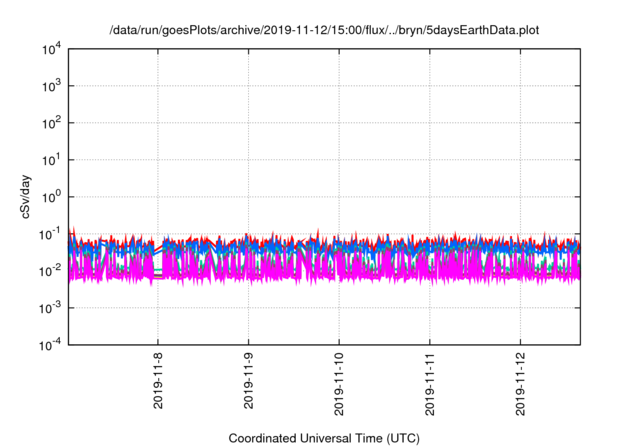Viewport: 640px width, 448px height.
Task: Click the y-axis label 10^-4
Action: click(51, 346)
